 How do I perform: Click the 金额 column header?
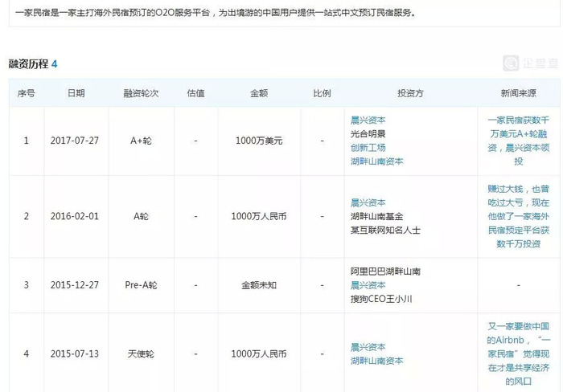pos(259,93)
